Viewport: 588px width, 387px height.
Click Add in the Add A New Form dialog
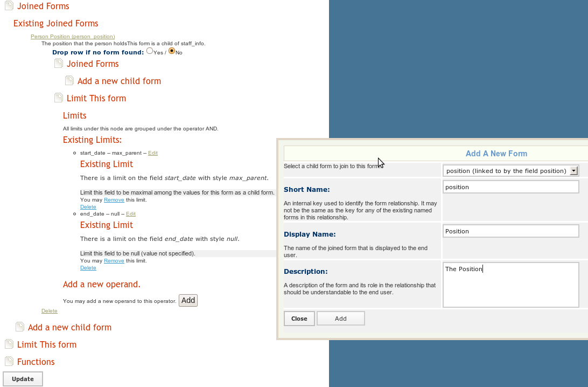pos(340,319)
